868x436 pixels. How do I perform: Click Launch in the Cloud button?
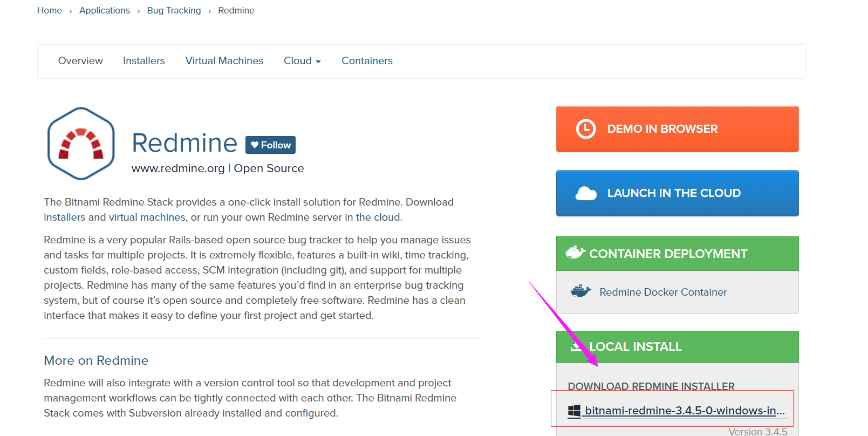pyautogui.click(x=677, y=193)
